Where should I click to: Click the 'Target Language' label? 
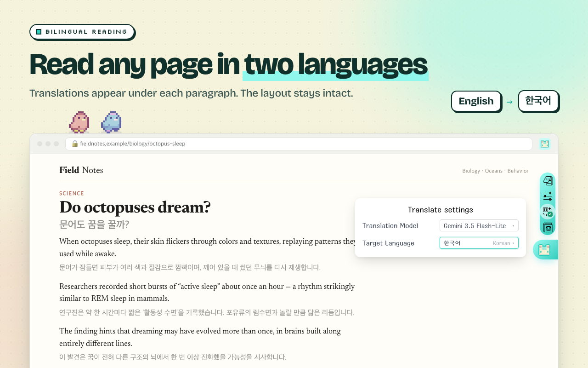[388, 243]
